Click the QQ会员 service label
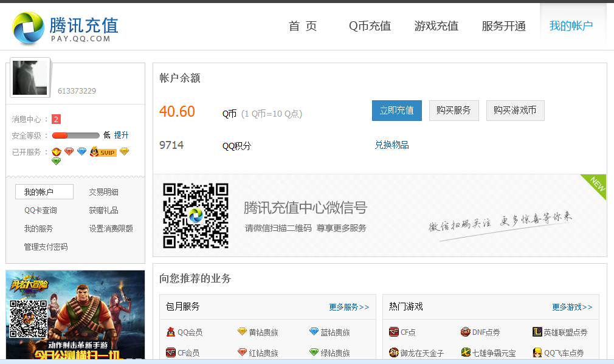The width and height of the screenshot is (614, 364). pyautogui.click(x=190, y=332)
